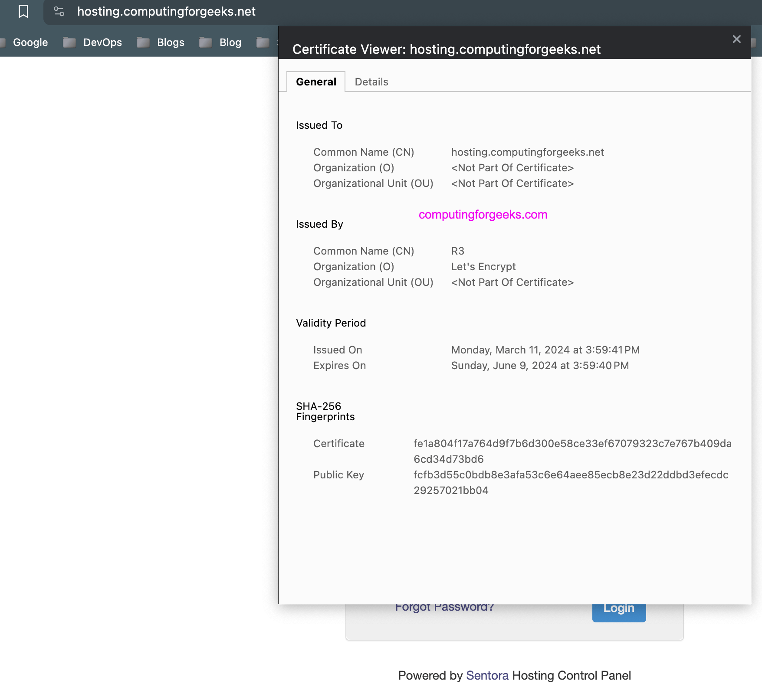Click the folder icon right of Blog bookmark
Viewport: 762px width, 700px height.
[262, 42]
